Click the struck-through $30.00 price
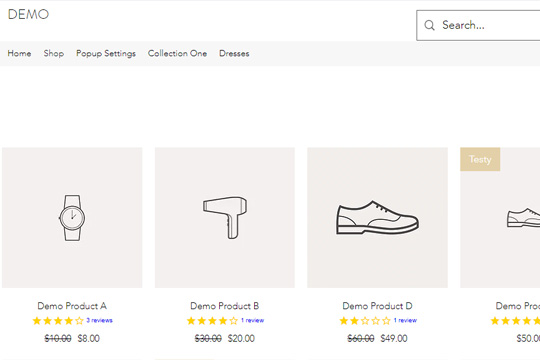 click(x=208, y=338)
